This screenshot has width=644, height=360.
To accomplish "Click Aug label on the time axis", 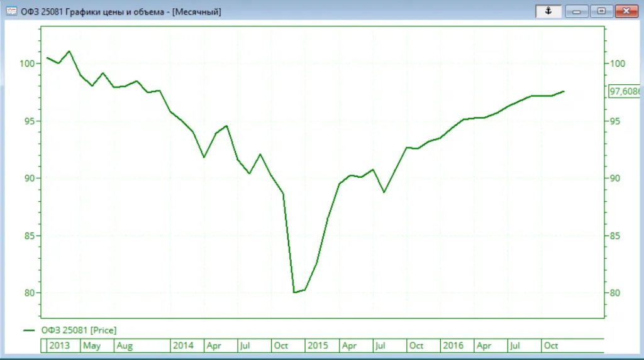I will [125, 346].
